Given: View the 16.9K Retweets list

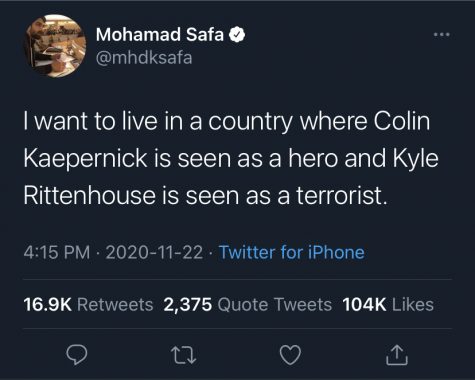Looking at the screenshot, I should (88, 305).
